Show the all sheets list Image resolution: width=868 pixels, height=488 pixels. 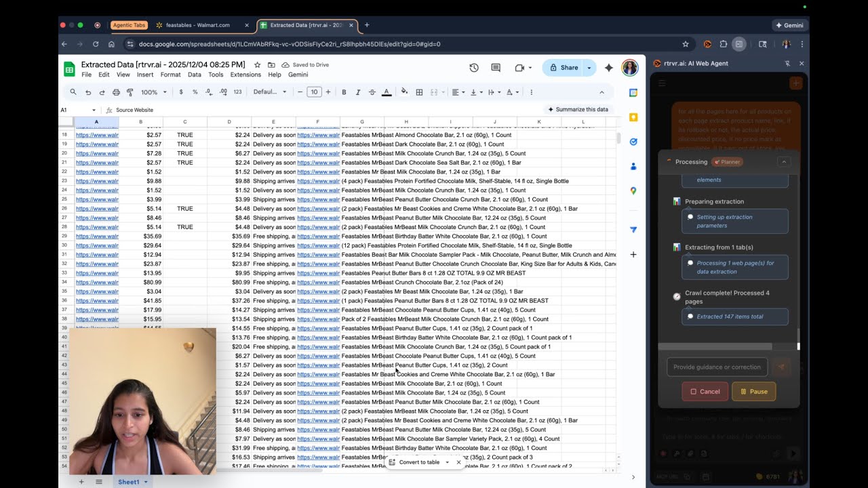(98, 482)
